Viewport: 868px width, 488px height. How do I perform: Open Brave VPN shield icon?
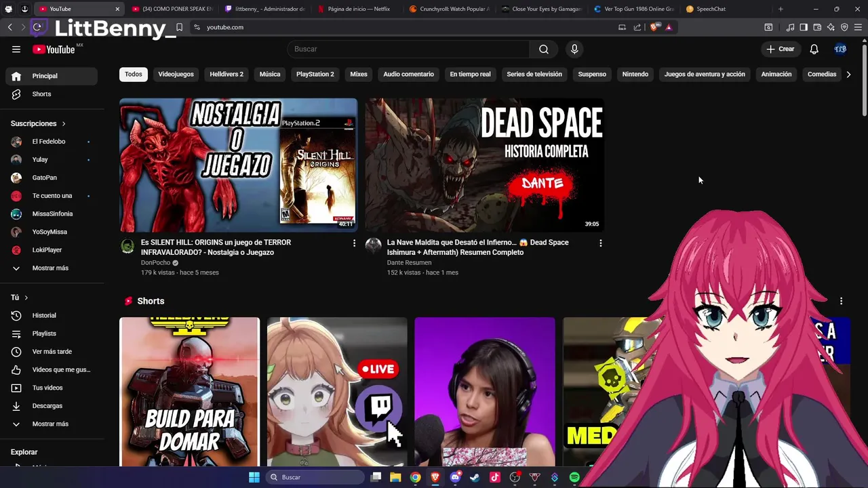844,27
